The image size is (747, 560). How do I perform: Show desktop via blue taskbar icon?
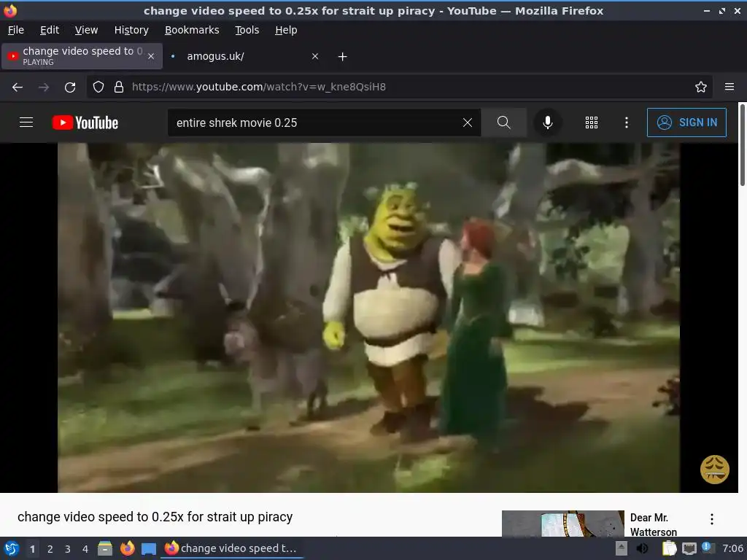pos(149,548)
